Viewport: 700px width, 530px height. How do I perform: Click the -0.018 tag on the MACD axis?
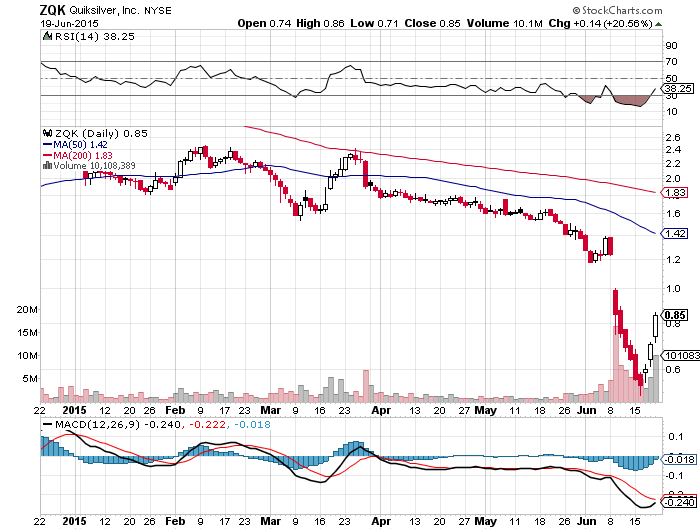click(x=679, y=459)
